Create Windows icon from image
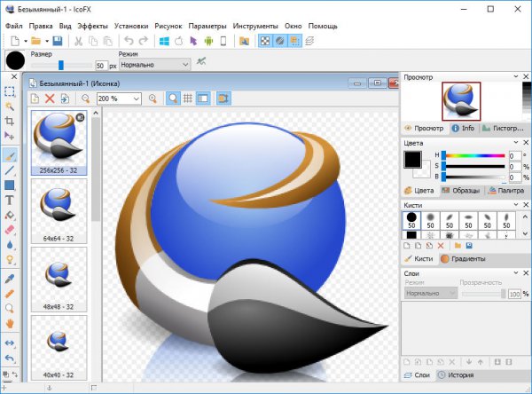The height and width of the screenshot is (394, 532). pos(164,42)
